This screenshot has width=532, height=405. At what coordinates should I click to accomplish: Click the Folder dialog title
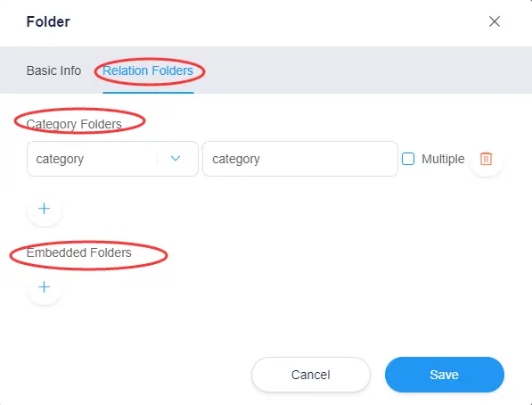48,21
